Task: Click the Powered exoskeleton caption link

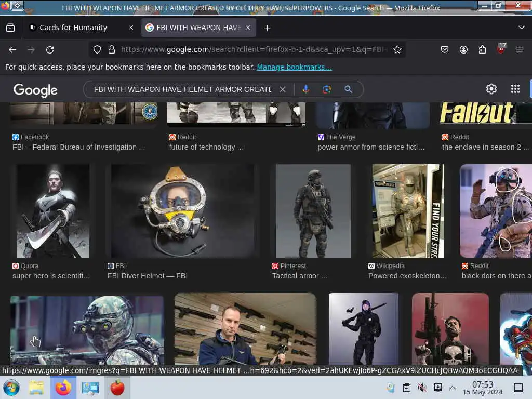Action: point(407,276)
